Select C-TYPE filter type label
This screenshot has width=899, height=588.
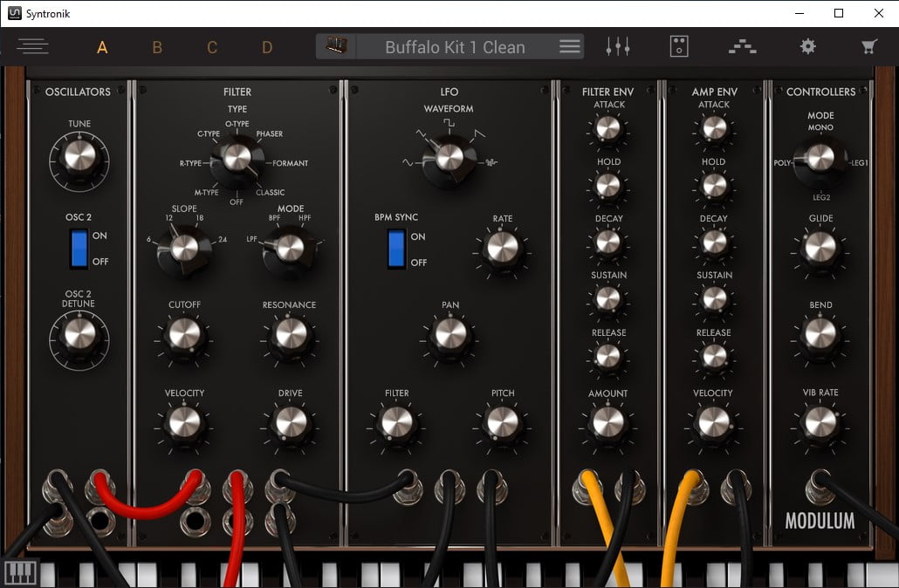pyautogui.click(x=208, y=134)
